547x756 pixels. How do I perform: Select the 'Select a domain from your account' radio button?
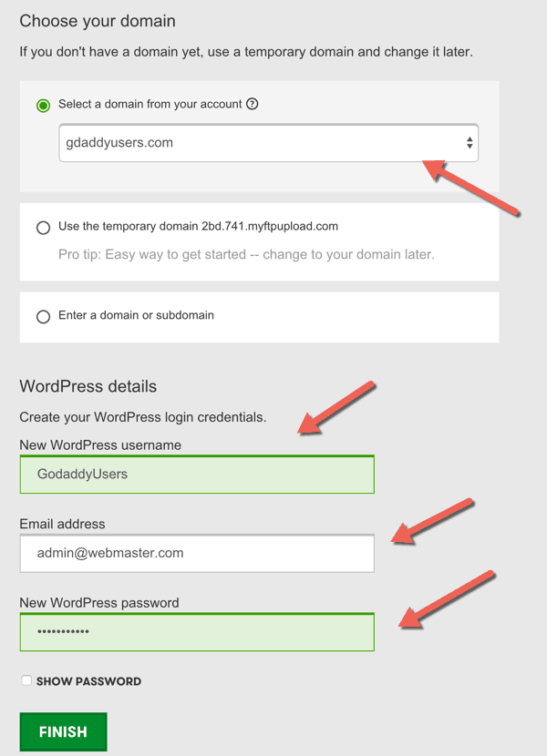[x=44, y=105]
